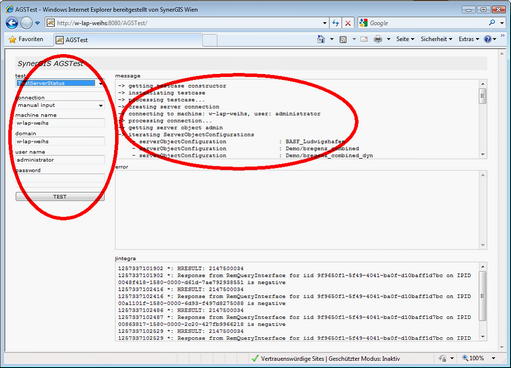Click the Internet Explorer title bar icon
Image resolution: width=511 pixels, height=368 pixels.
coord(10,9)
